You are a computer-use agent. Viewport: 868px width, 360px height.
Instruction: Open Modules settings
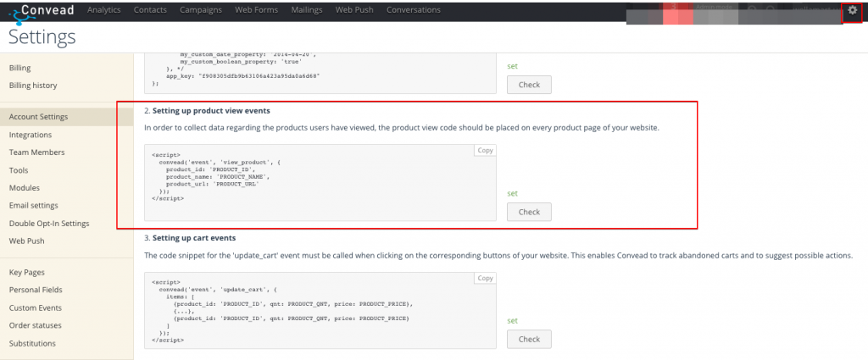tap(25, 188)
